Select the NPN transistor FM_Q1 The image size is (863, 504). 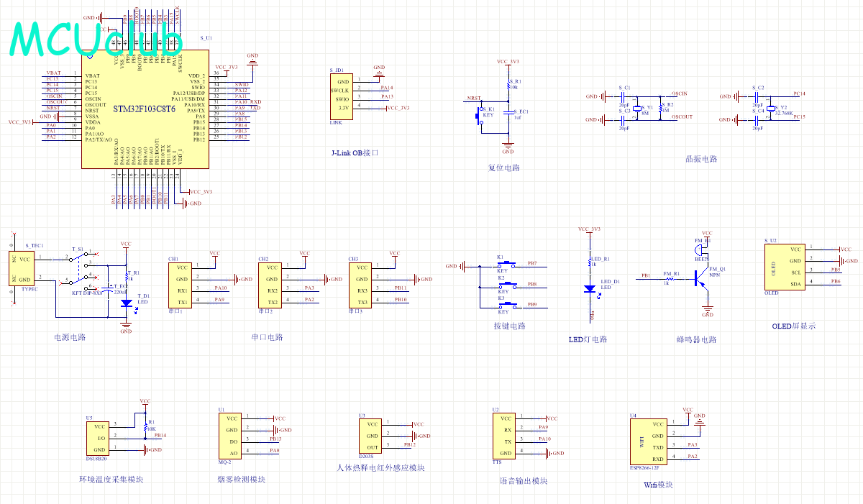click(700, 277)
